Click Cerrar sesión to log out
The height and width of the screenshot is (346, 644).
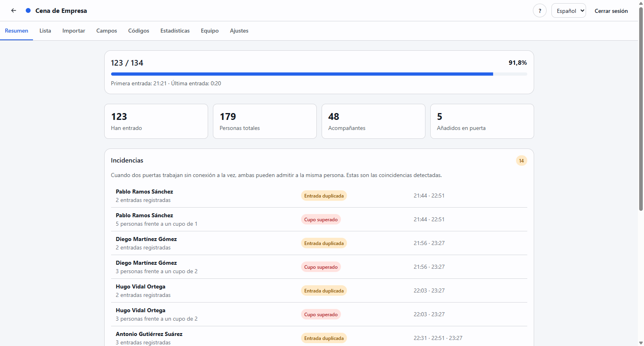611,11
